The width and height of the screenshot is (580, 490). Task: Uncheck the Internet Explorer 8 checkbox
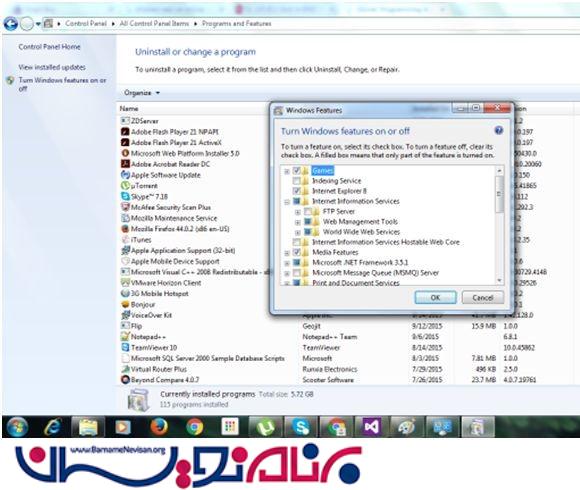coord(296,191)
